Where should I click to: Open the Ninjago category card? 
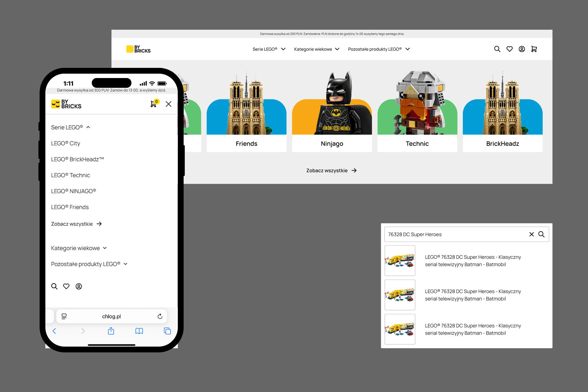332,111
